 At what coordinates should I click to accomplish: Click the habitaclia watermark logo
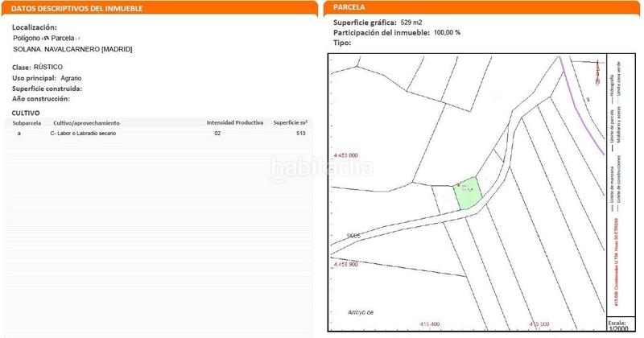(321, 169)
